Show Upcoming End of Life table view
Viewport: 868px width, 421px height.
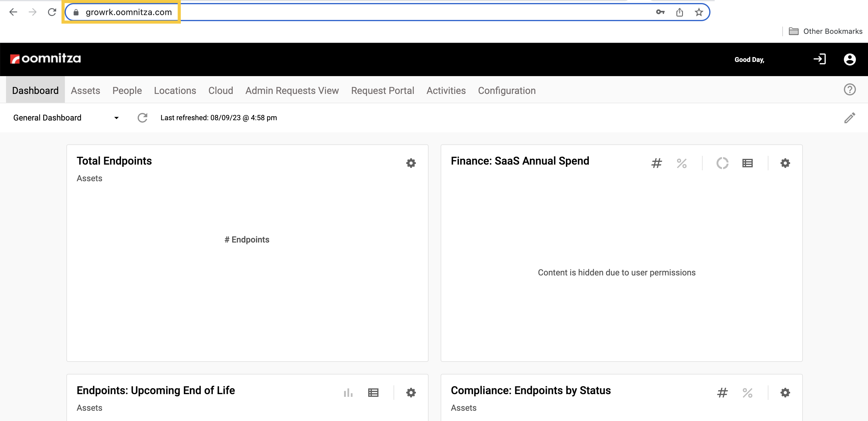click(373, 393)
